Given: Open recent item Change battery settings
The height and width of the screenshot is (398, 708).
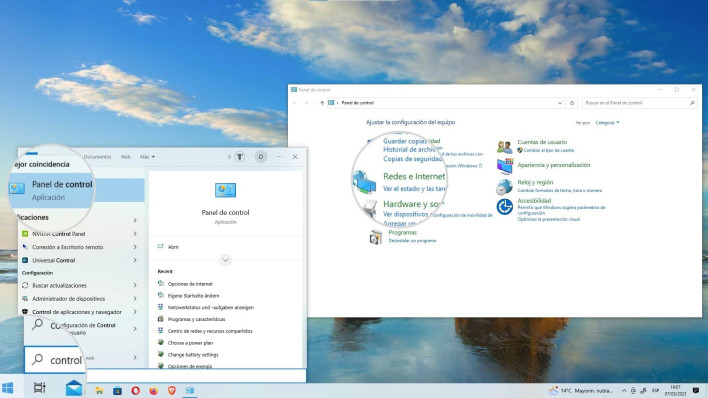Looking at the screenshot, I should tap(193, 355).
